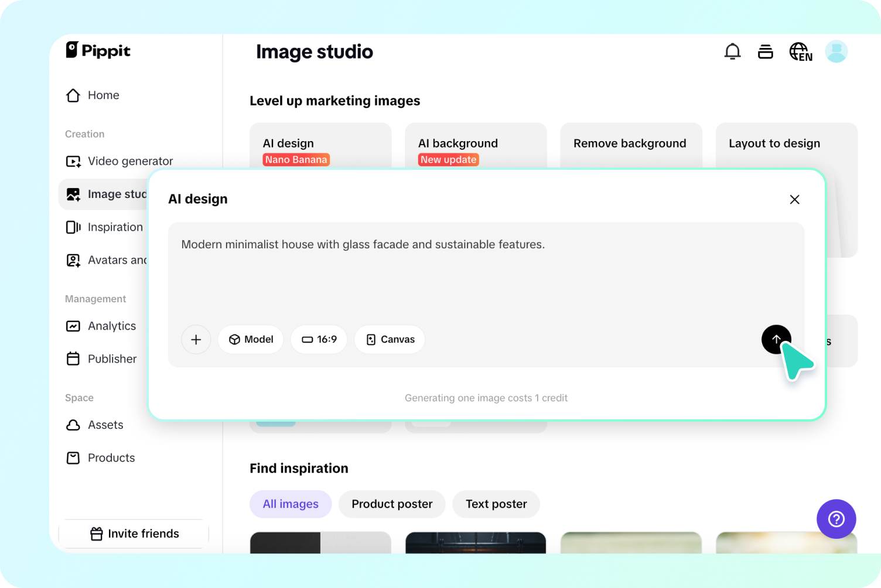Open the user profile avatar
The image size is (881, 588).
(x=836, y=52)
